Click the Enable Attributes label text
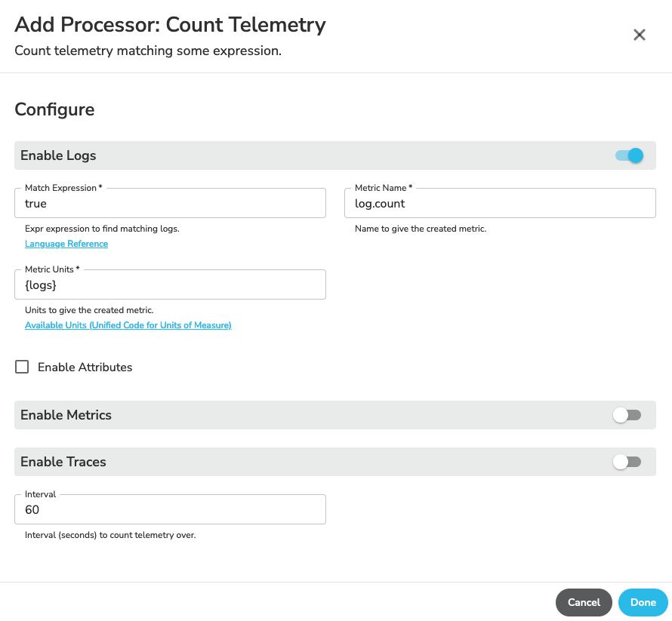 tap(85, 367)
